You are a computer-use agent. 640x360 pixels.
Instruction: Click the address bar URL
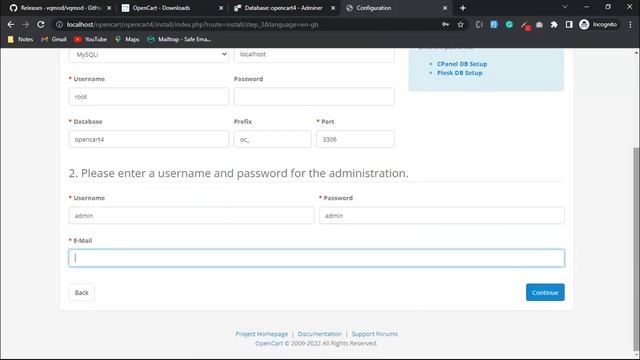pyautogui.click(x=192, y=24)
